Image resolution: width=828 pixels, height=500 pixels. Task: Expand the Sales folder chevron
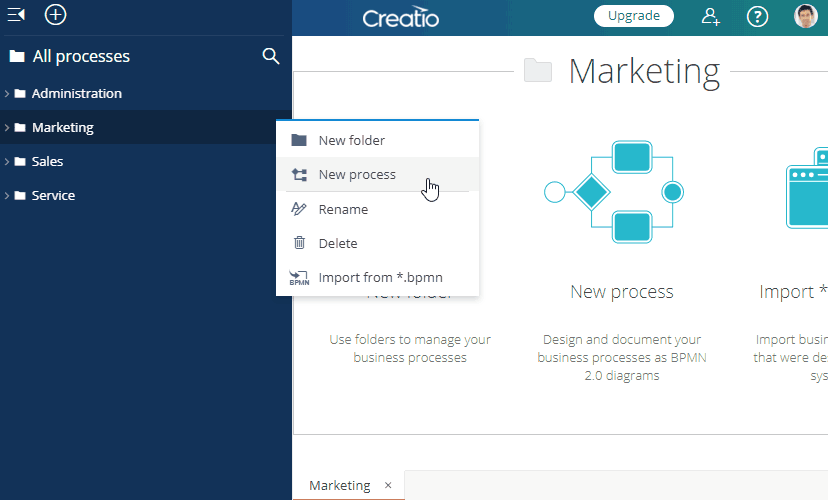7,162
